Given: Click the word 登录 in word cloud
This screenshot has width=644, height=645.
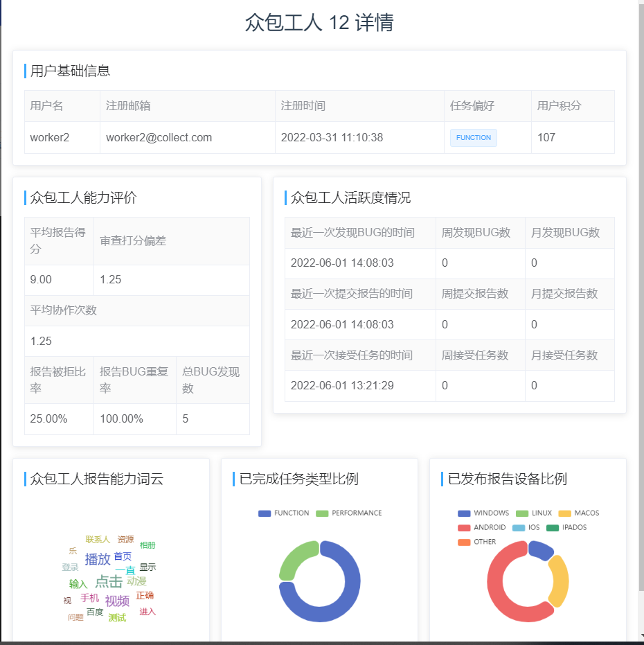Looking at the screenshot, I should 70,567.
